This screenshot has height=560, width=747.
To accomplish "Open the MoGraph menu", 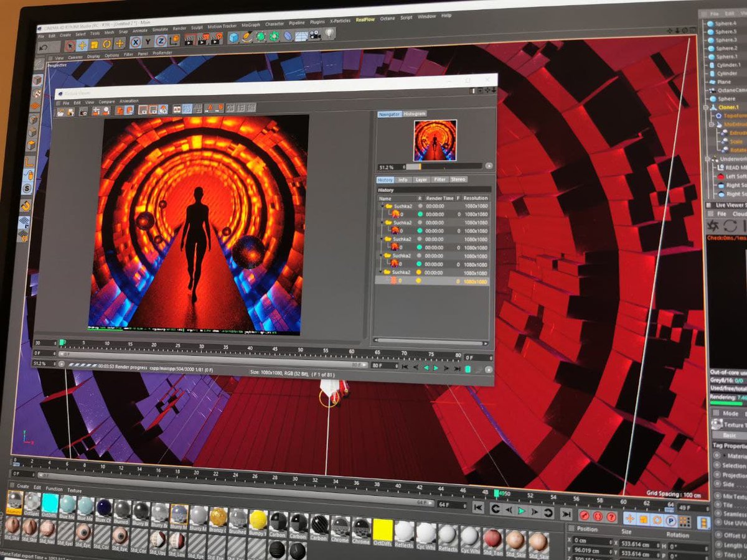I will [251, 26].
